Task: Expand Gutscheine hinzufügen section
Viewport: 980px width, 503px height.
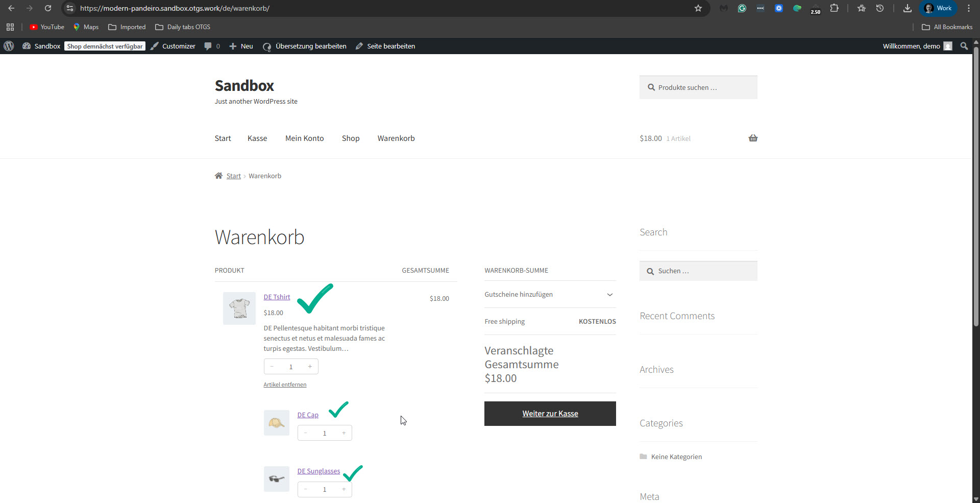Action: [609, 295]
